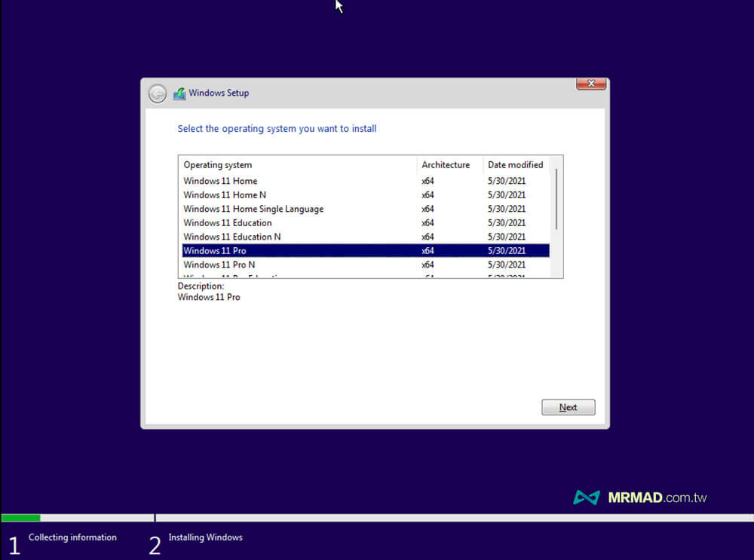Select Windows 11 Pro N row
The width and height of the screenshot is (754, 560).
click(366, 265)
